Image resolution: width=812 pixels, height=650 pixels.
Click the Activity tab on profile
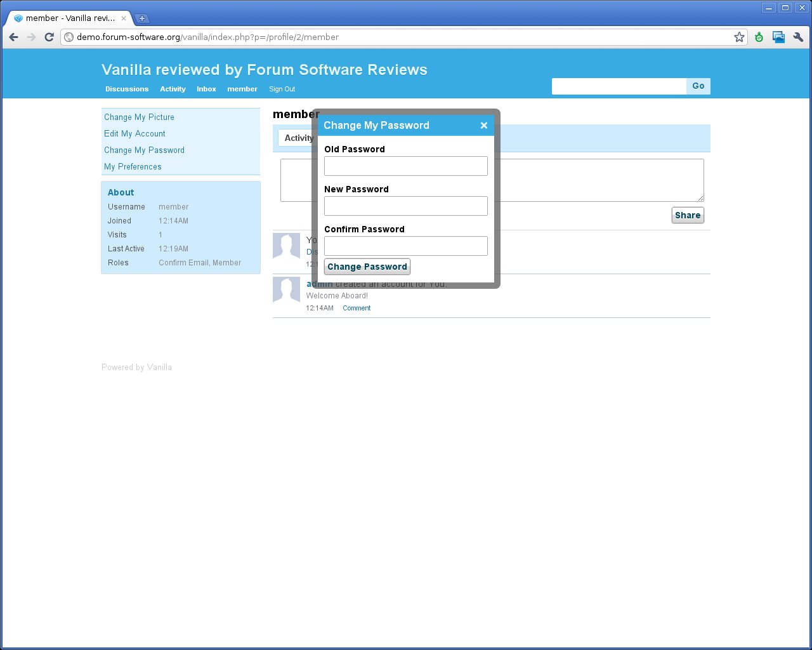click(x=298, y=138)
